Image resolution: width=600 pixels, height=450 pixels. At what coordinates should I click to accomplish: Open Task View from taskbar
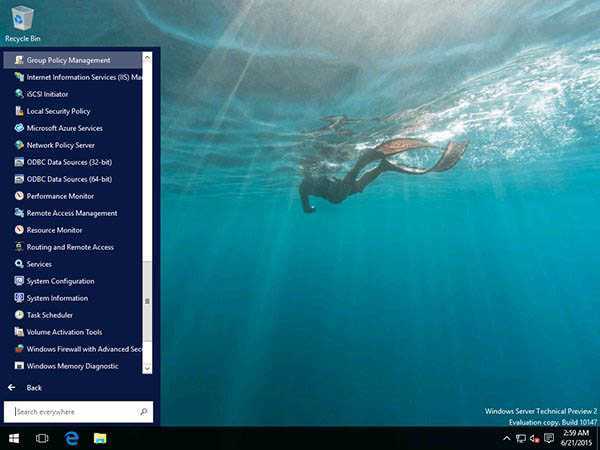coord(42,438)
